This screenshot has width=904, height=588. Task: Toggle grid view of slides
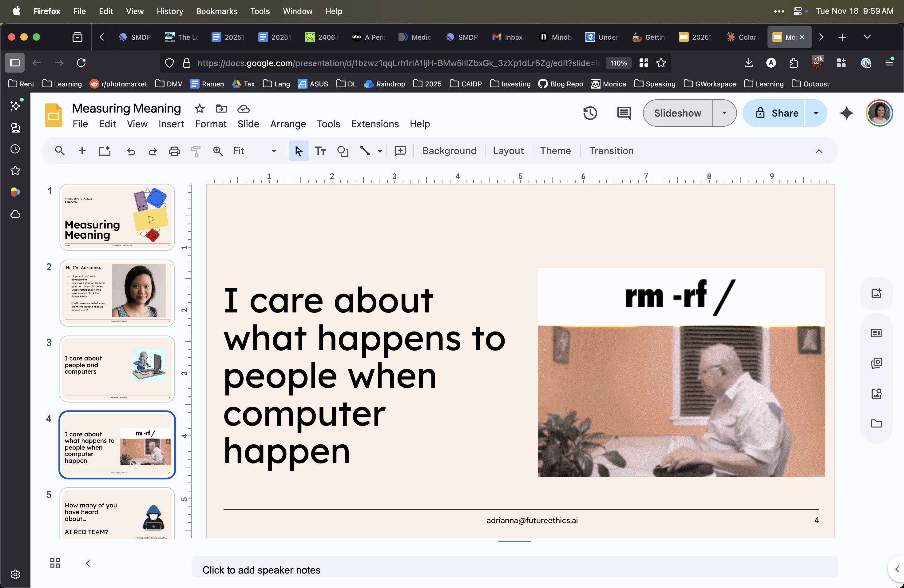tap(55, 563)
